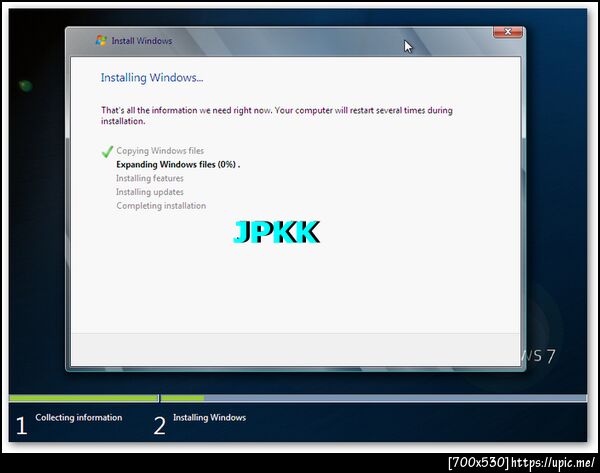Select the Expanding Windows files (0%) step
The width and height of the screenshot is (600, 473).
click(178, 165)
